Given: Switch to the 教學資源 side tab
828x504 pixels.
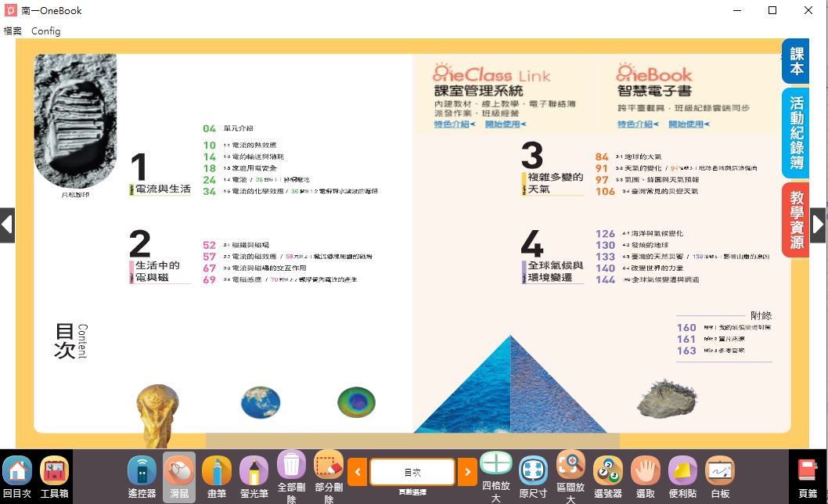Looking at the screenshot, I should [796, 220].
